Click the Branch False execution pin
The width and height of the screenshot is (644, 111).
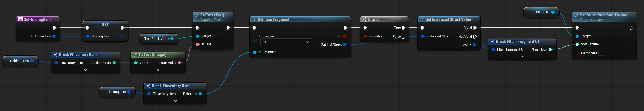click(x=404, y=37)
